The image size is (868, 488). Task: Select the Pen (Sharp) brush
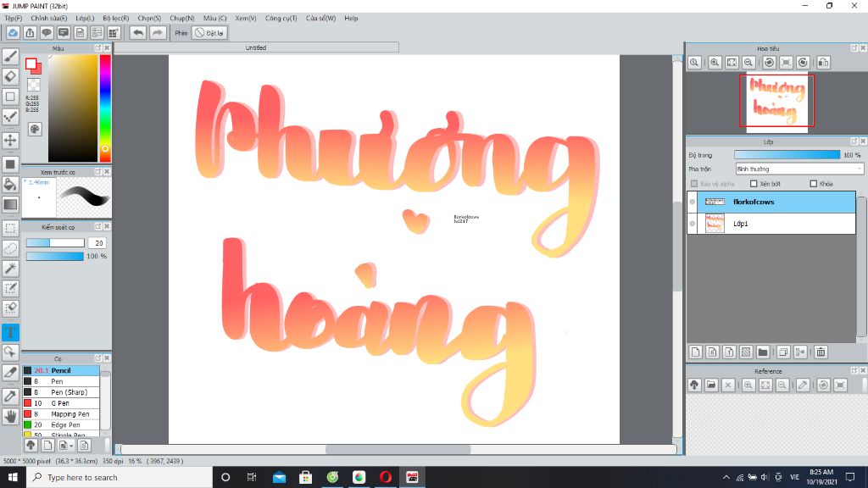pos(61,392)
